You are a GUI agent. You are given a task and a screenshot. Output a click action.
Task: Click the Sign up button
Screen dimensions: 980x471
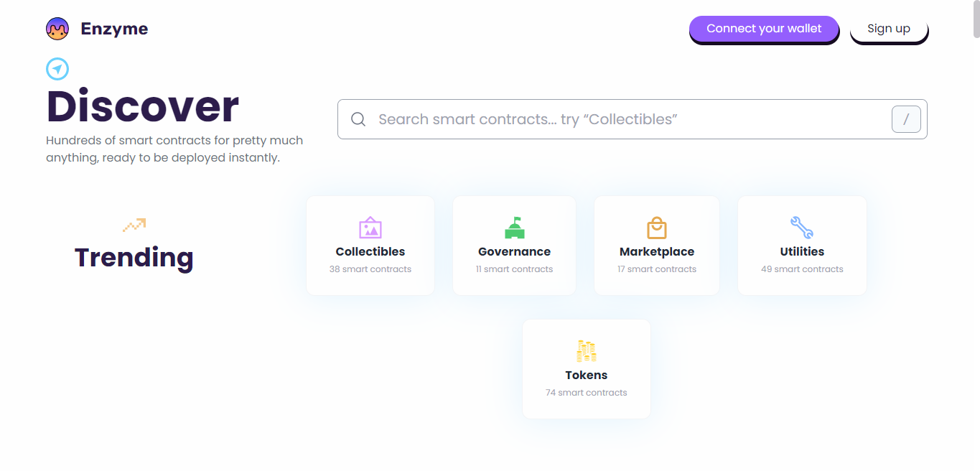tap(889, 29)
